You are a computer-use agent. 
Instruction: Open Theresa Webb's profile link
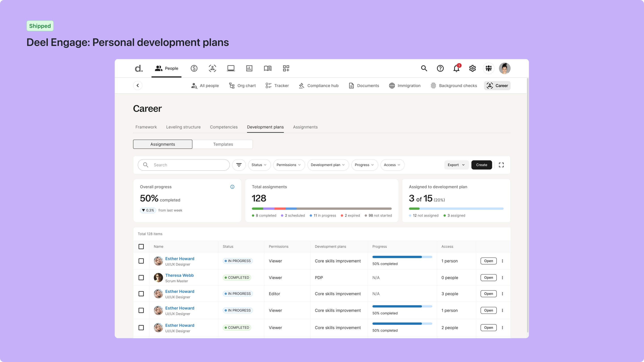(179, 275)
